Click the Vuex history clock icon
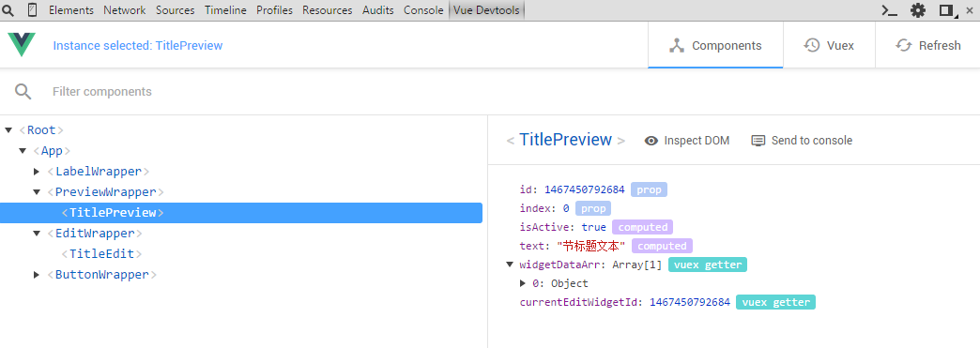 (812, 46)
